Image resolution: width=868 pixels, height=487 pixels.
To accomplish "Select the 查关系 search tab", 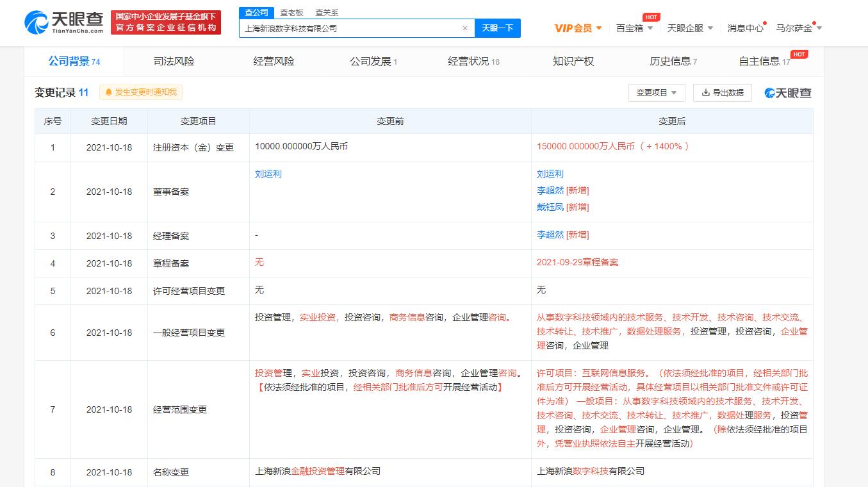I will 327,12.
